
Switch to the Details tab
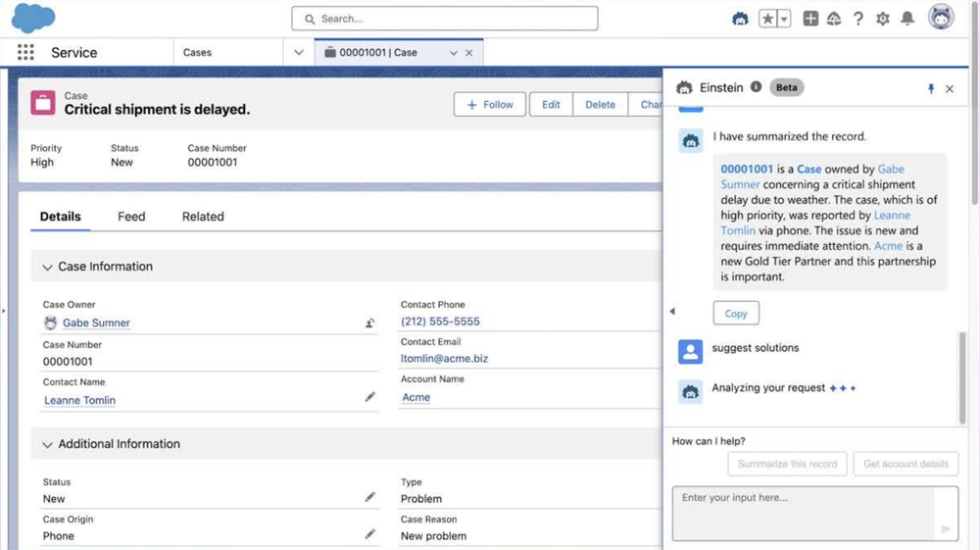point(61,217)
